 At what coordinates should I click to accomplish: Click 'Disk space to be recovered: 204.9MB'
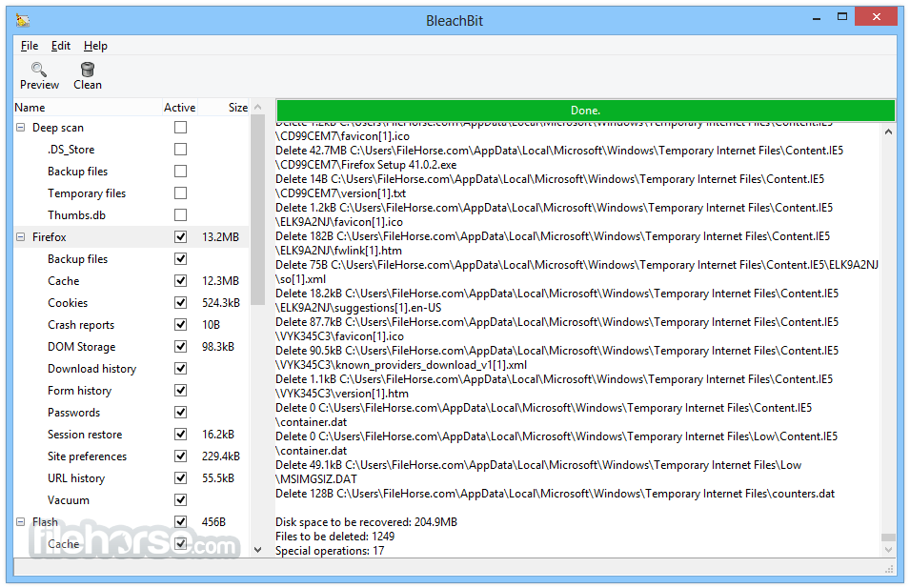tap(366, 522)
